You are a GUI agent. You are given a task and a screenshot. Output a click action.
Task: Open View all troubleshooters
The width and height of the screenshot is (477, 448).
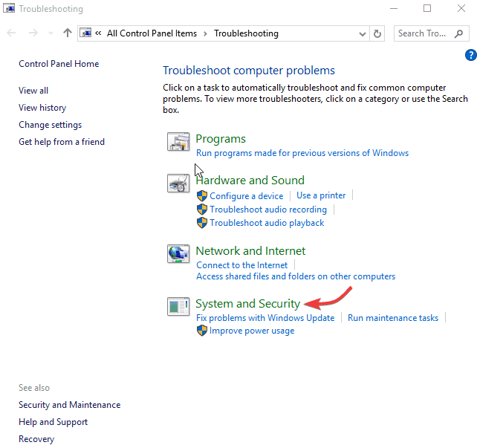[x=33, y=91]
